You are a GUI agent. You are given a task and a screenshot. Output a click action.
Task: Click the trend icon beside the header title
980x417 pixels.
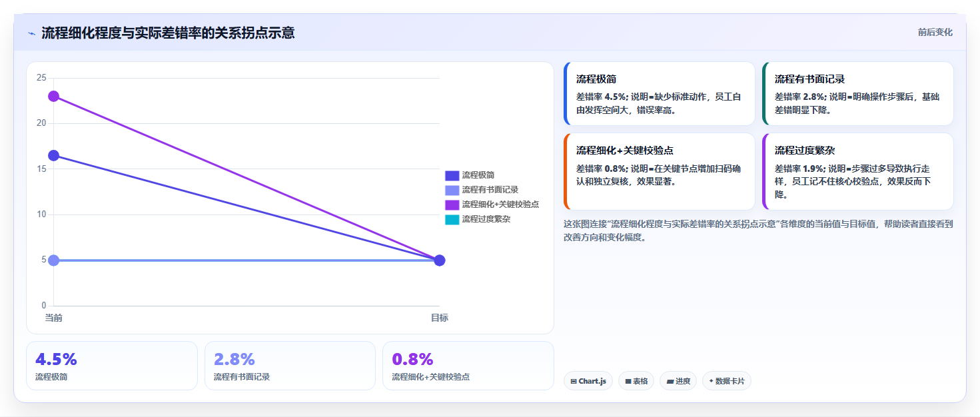tap(31, 33)
